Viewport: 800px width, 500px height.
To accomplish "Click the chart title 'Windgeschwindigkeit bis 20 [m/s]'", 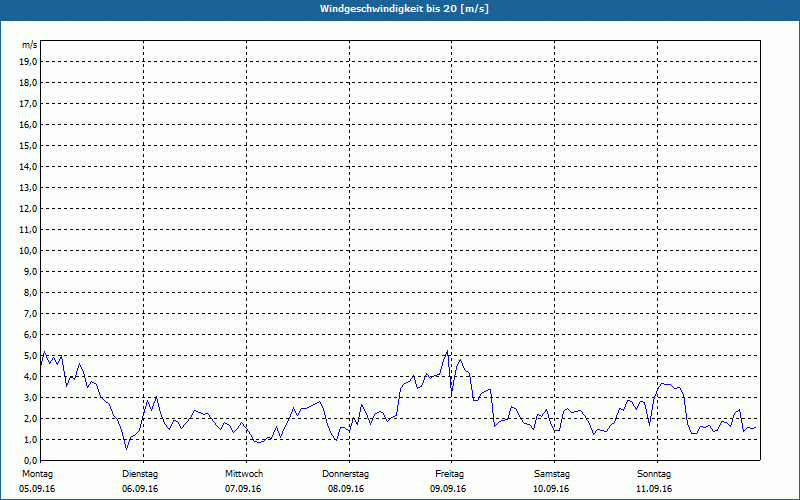I will pos(404,9).
